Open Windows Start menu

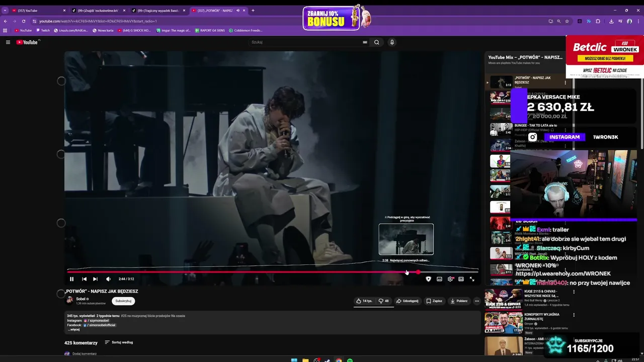294,360
